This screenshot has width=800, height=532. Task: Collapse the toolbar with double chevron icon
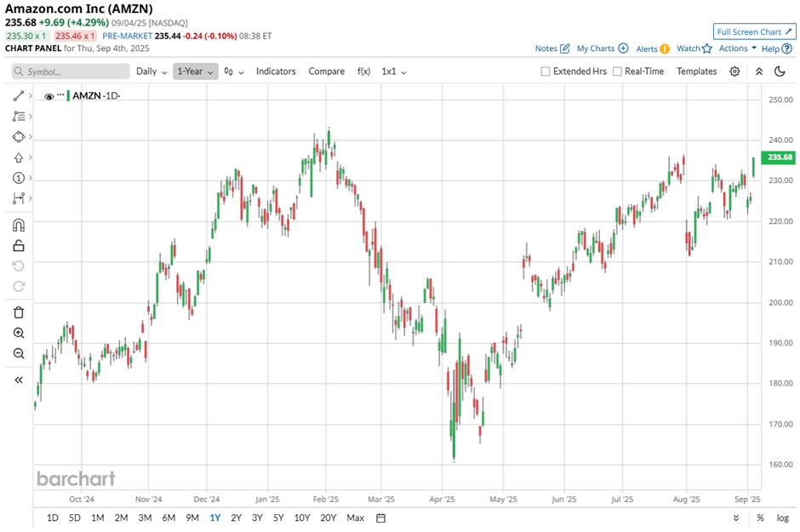pos(759,72)
